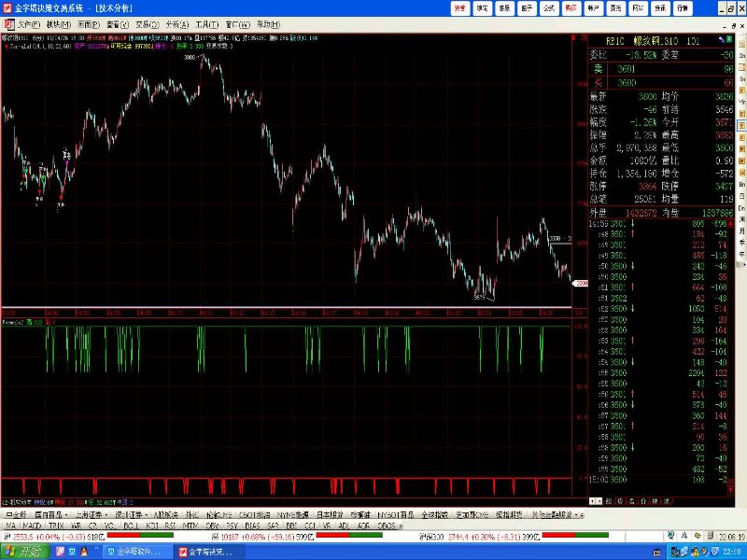Screen dimensions: 747x560
Task: Select the 'Mn' period in right sidebar
Action: [741, 185]
